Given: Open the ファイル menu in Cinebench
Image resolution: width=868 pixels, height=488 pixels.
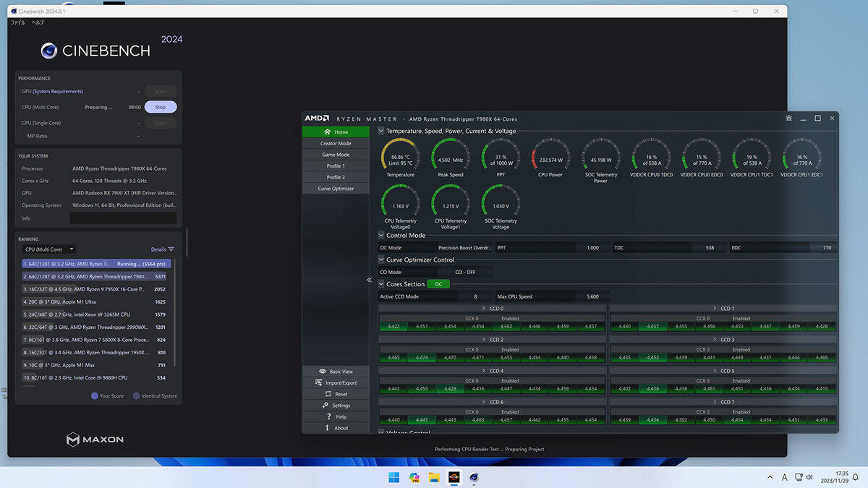Looking at the screenshot, I should 17,22.
